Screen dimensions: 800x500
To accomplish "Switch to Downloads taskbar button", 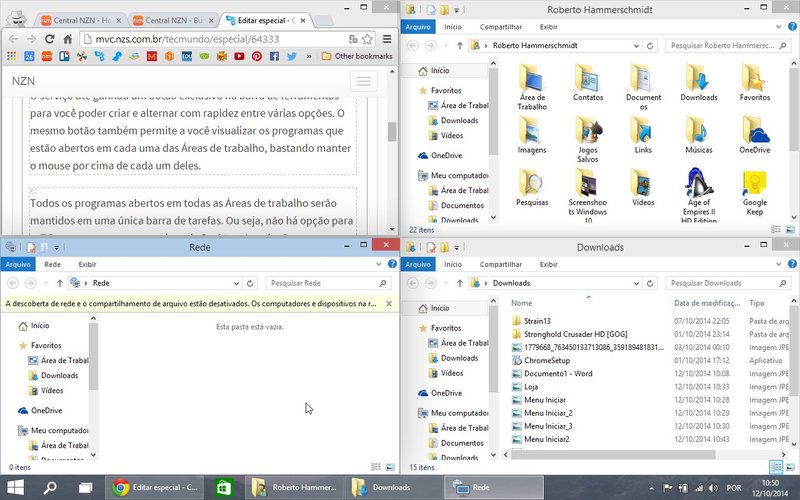I will coord(392,488).
